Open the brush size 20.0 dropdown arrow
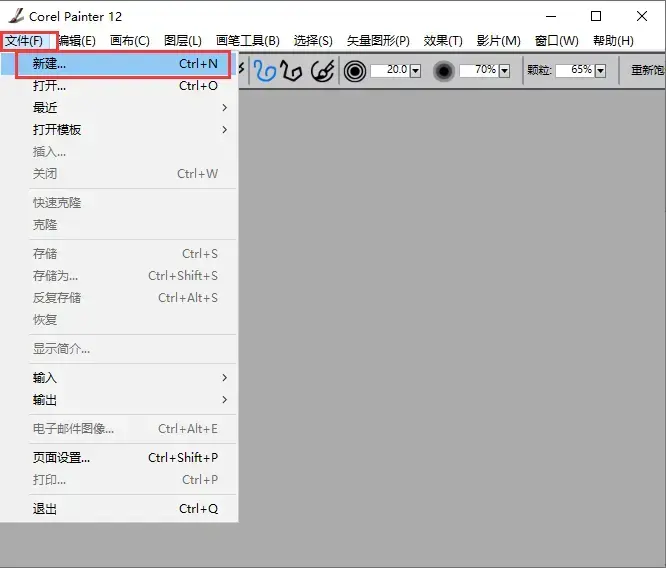 [x=415, y=71]
